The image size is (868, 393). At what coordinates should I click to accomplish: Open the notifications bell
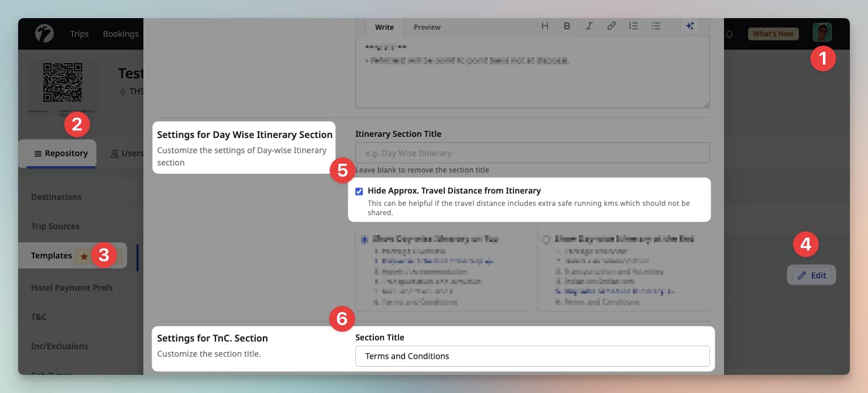click(729, 34)
